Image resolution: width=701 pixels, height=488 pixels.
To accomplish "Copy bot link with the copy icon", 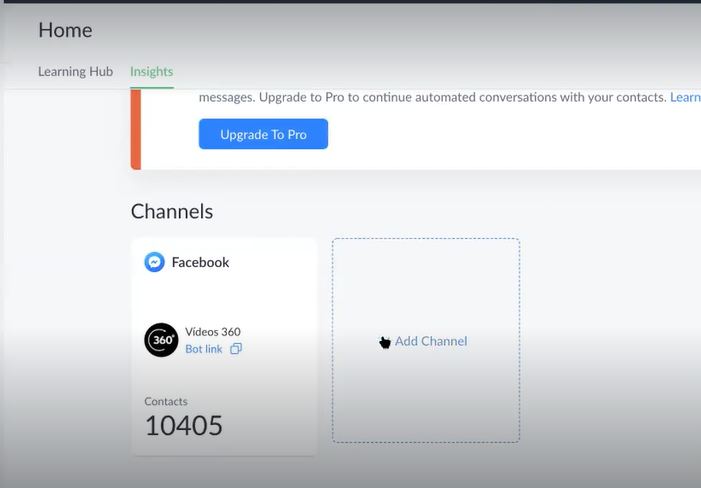I will tap(236, 349).
